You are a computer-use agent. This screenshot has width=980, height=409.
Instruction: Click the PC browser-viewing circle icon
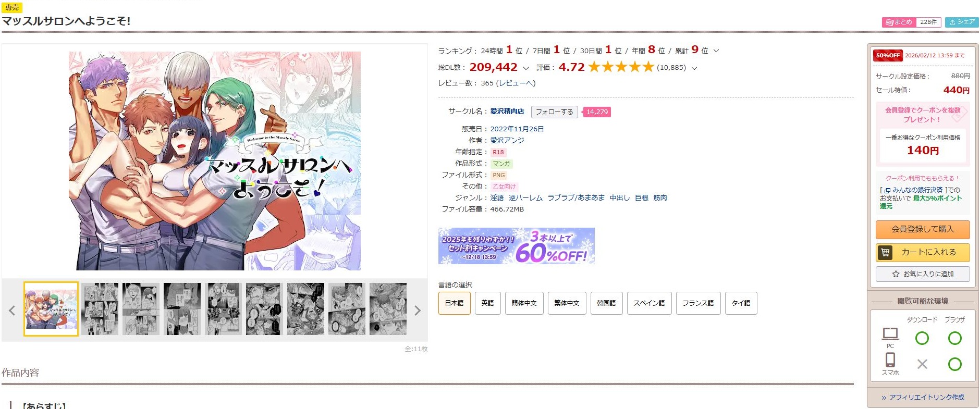pyautogui.click(x=954, y=338)
